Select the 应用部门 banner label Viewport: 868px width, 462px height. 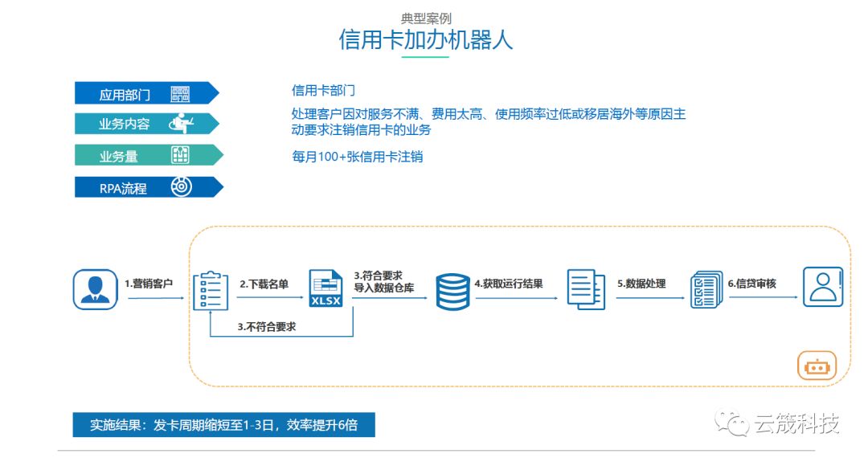[125, 95]
